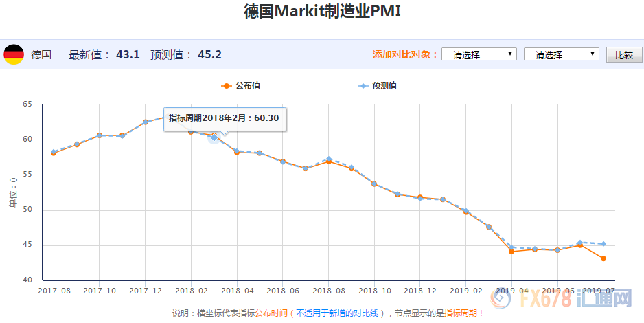
Task: Click the highlighted 2018年2月 data point
Action: pos(214,137)
